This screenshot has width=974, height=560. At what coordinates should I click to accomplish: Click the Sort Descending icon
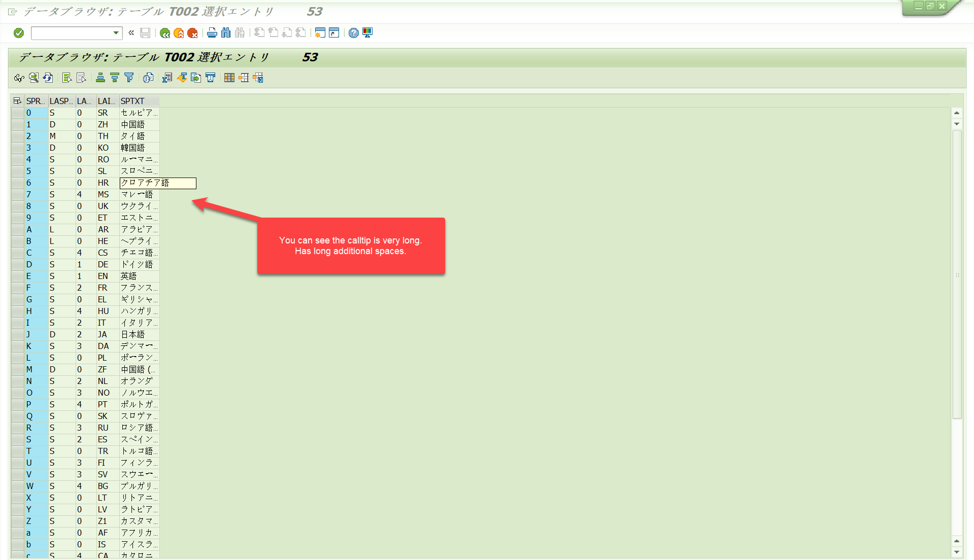(115, 78)
